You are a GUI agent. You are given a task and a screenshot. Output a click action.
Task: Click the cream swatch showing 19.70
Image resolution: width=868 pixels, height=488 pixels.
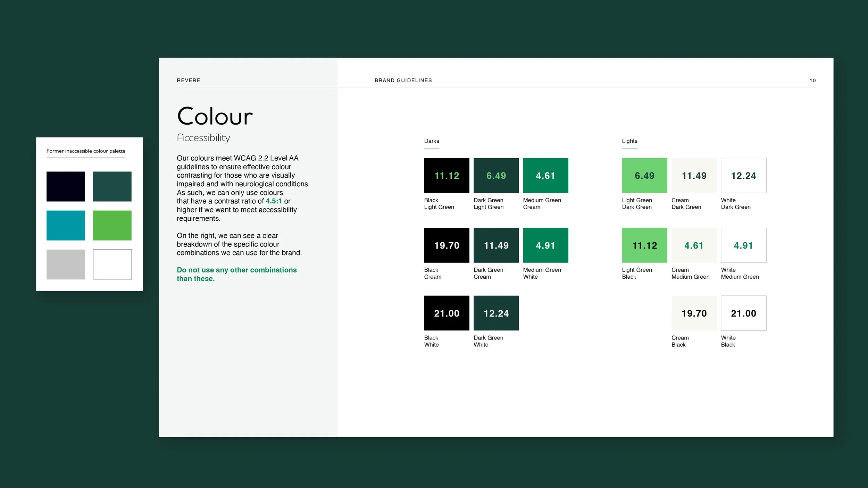pos(694,313)
